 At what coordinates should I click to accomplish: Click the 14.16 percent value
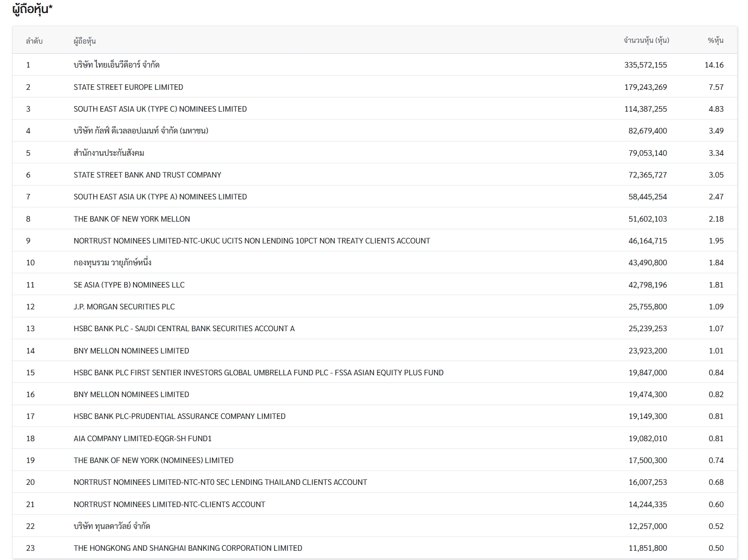coord(714,65)
